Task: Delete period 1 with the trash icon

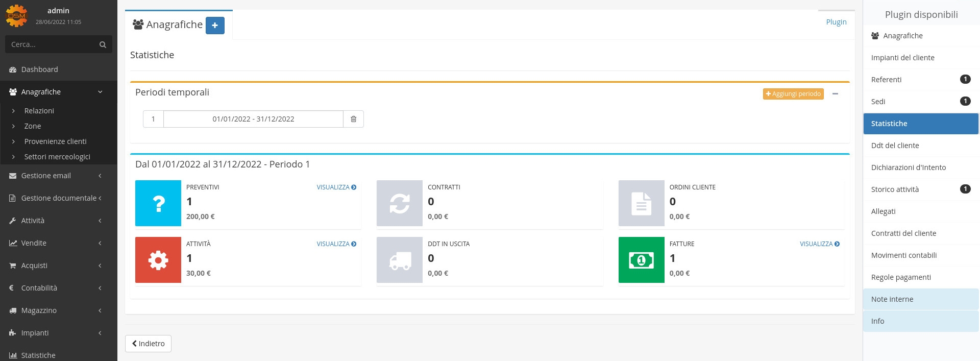Action: point(353,119)
